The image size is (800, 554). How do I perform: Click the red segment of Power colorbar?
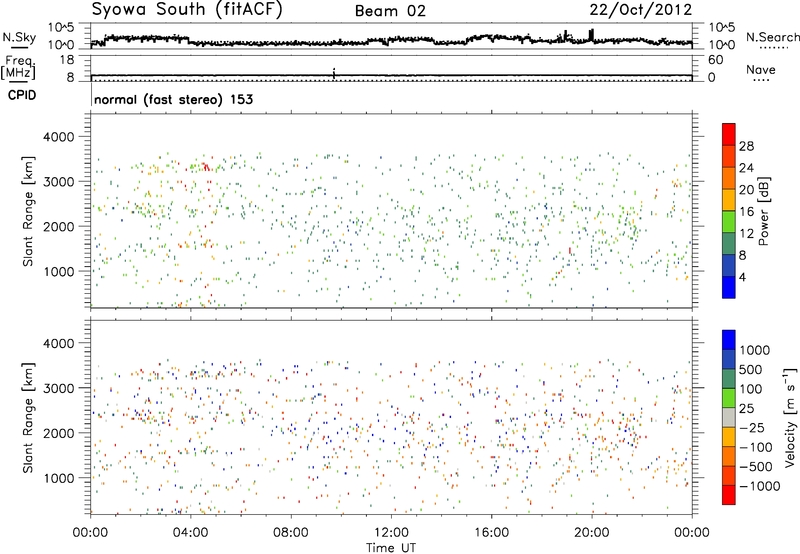(729, 134)
